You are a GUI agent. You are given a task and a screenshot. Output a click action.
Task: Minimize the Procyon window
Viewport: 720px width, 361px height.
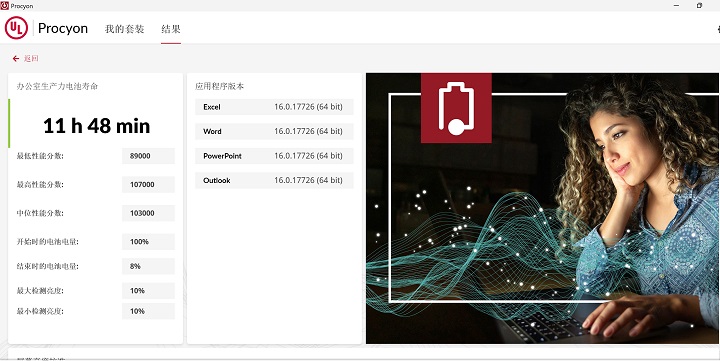(x=676, y=6)
